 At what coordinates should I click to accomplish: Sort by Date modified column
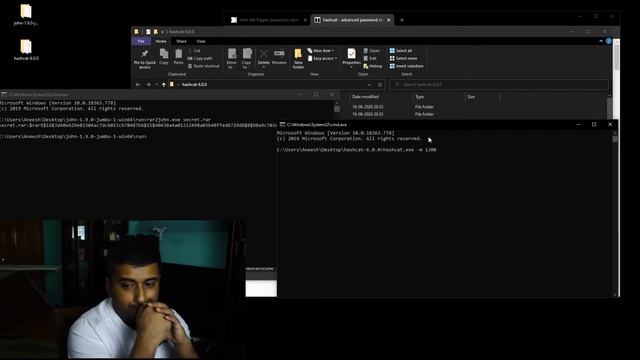(x=365, y=97)
